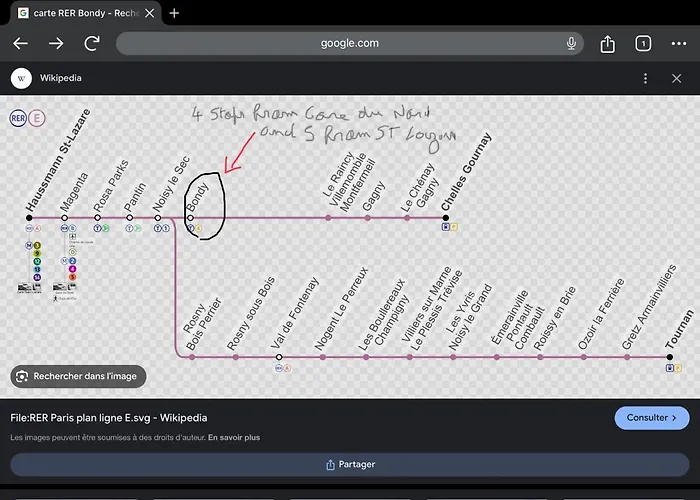
Task: Click the Émerainville Pontault Combault label
Action: pyautogui.click(x=518, y=319)
